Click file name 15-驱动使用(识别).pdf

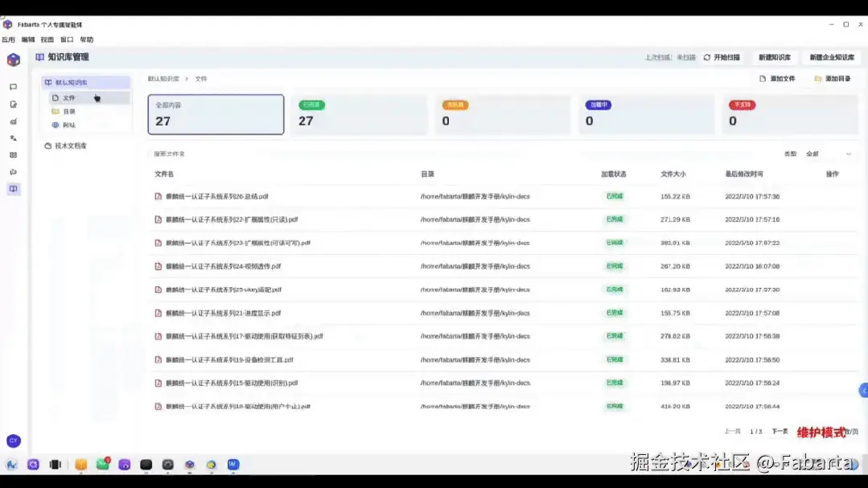click(x=232, y=383)
